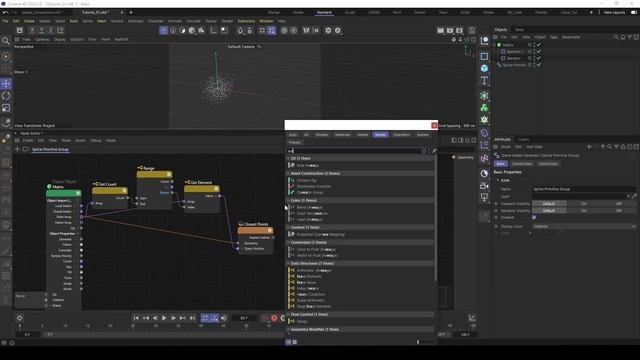Screen dimensions: 640x360
Task: Click the Attributes lock icon
Action: pyautogui.click(x=623, y=147)
